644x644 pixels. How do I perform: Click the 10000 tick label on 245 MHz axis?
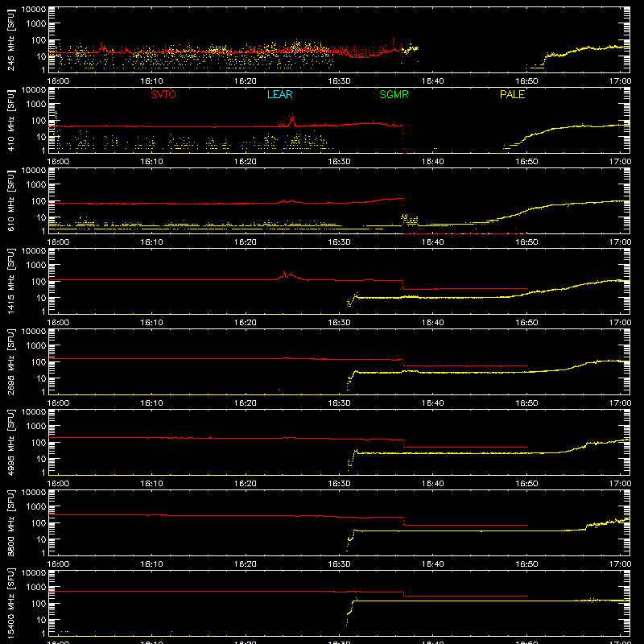point(34,10)
